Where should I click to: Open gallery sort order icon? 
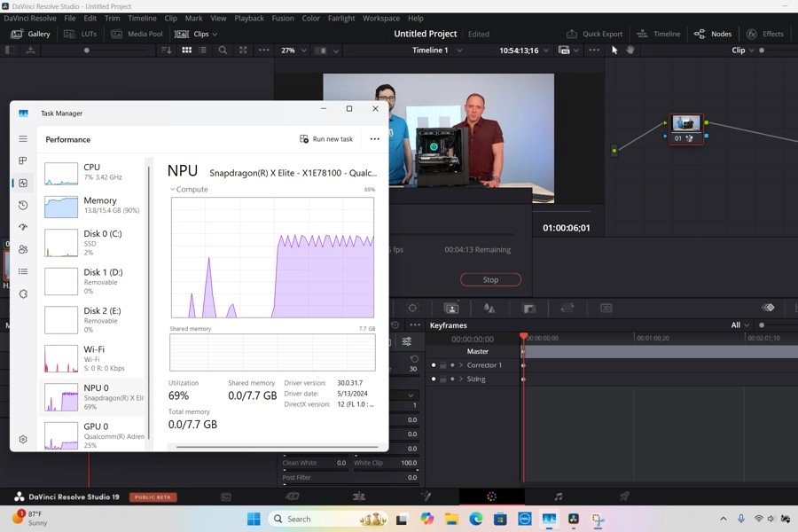(166, 51)
